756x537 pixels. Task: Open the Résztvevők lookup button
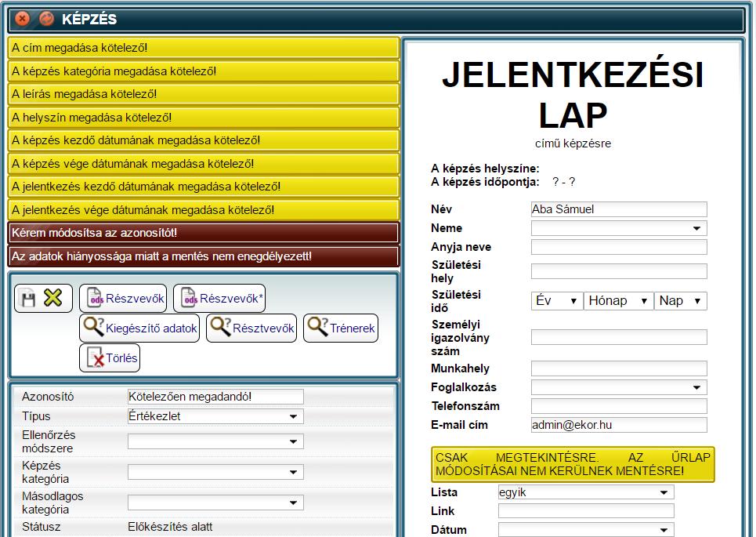pyautogui.click(x=251, y=328)
